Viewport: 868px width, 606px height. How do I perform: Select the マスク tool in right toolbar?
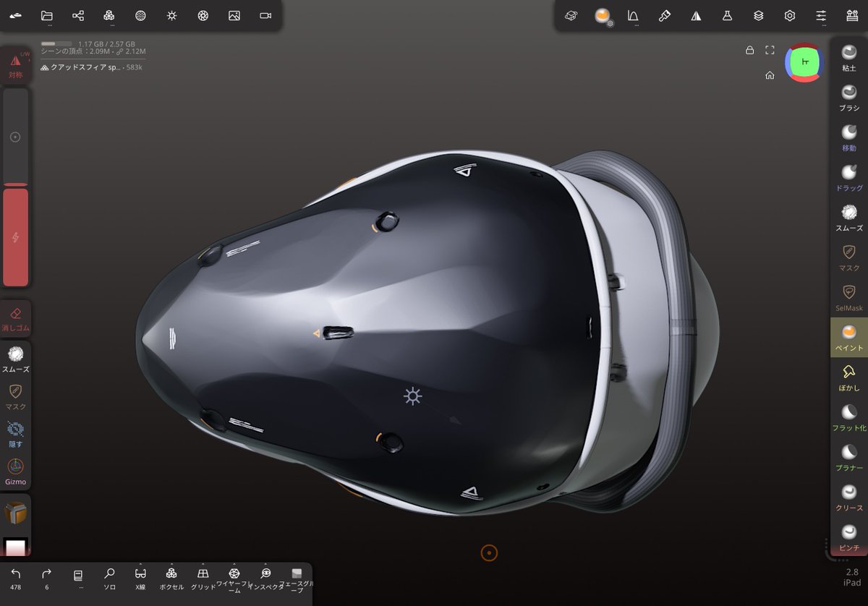(849, 258)
